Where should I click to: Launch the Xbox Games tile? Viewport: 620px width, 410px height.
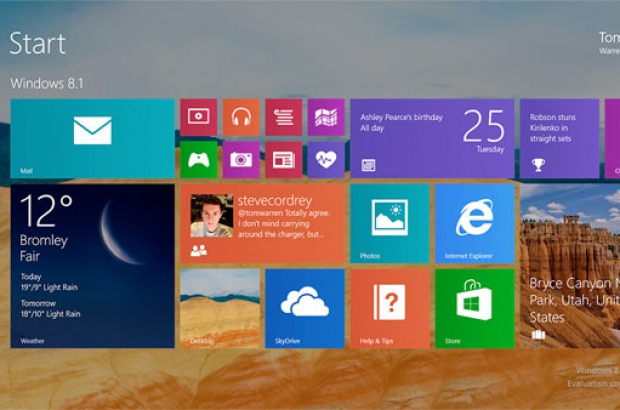(x=198, y=160)
